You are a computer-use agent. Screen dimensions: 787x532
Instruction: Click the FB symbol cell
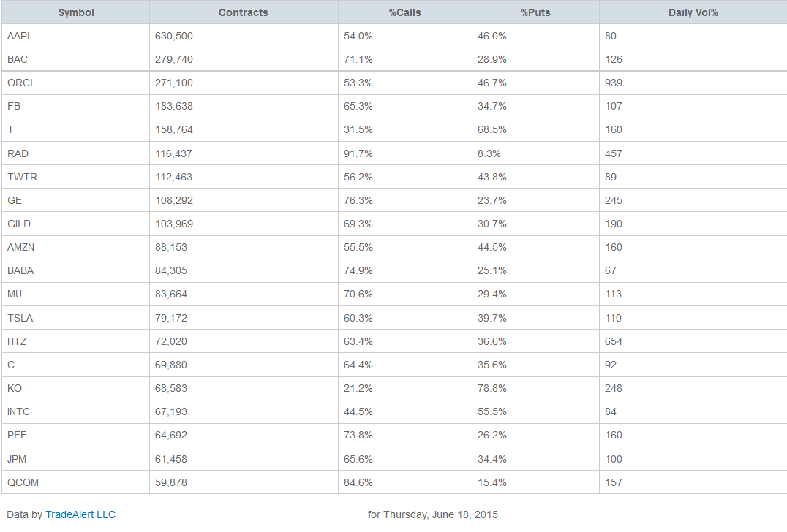pyautogui.click(x=14, y=106)
